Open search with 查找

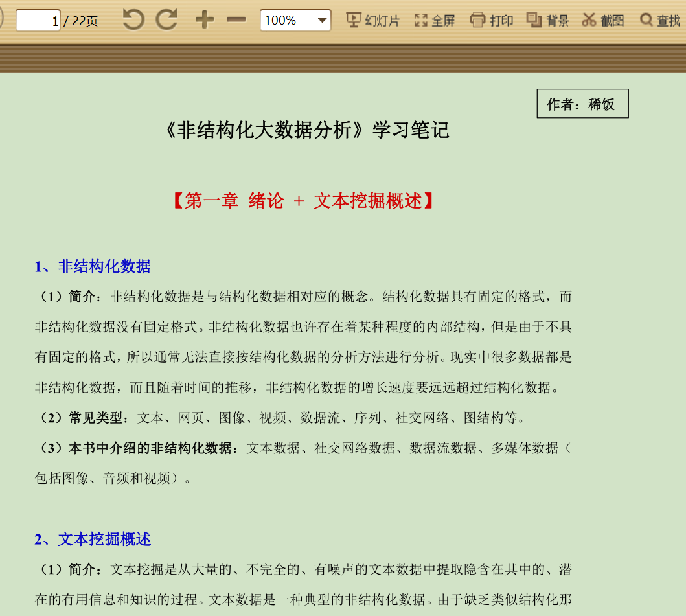click(x=659, y=20)
